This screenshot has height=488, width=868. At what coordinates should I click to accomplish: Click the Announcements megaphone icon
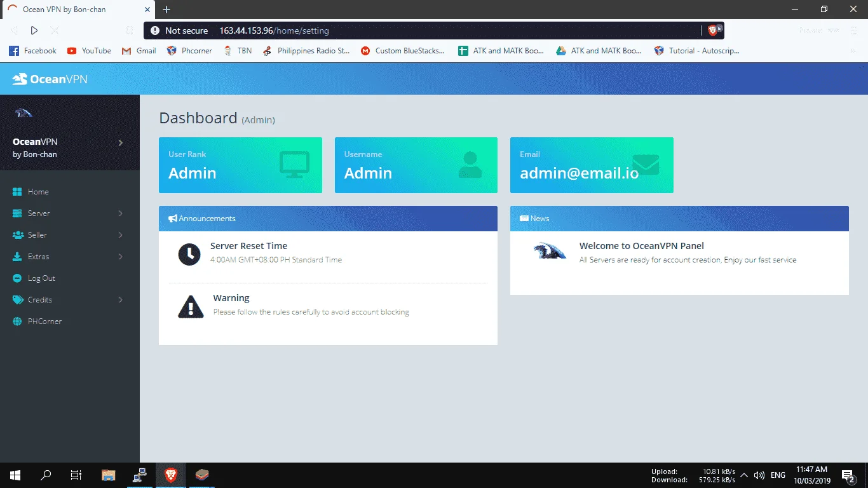[173, 219]
